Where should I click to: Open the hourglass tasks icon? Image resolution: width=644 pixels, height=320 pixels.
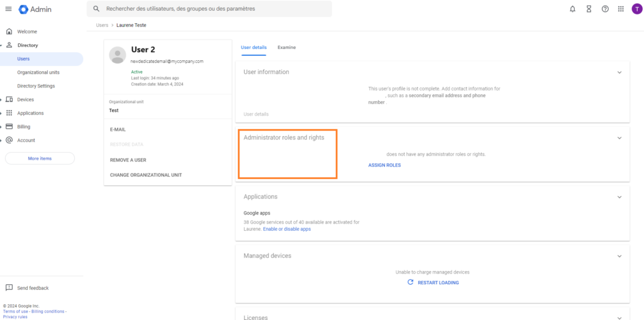[589, 9]
